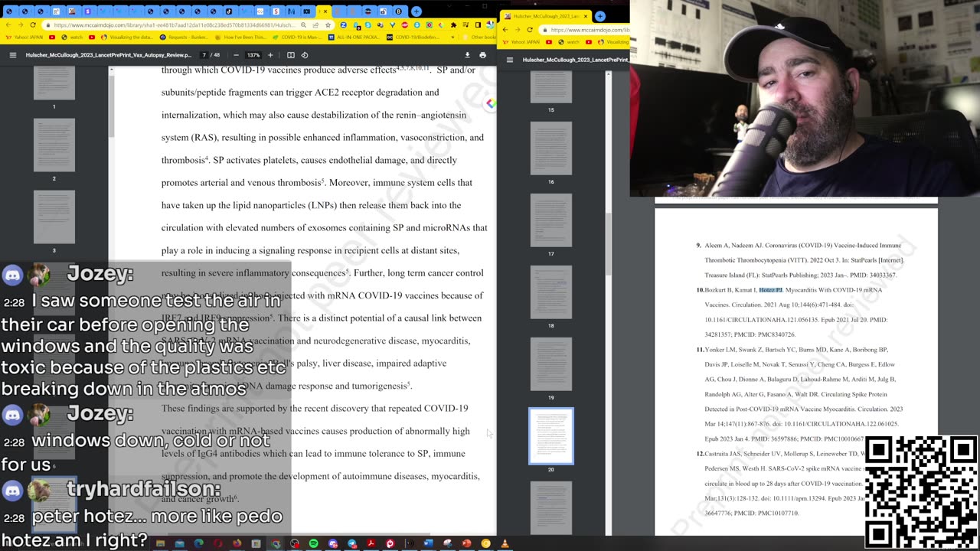Open File Explorer from the taskbar
The image size is (980, 551).
point(160,543)
